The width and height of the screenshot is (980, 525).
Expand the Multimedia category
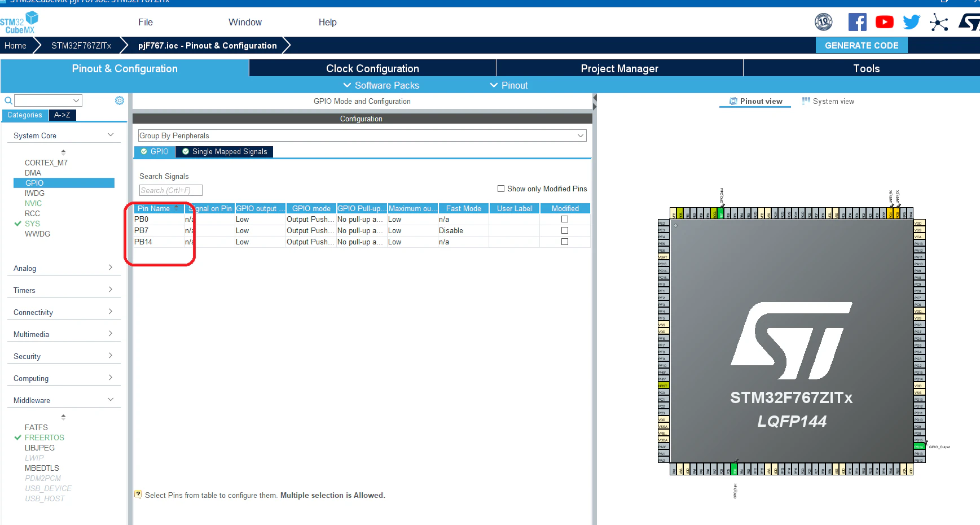tap(111, 334)
